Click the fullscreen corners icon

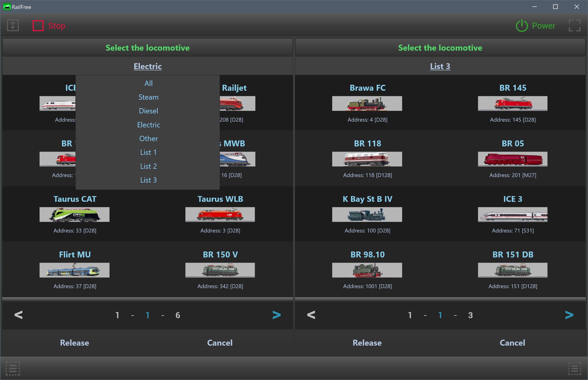click(574, 25)
